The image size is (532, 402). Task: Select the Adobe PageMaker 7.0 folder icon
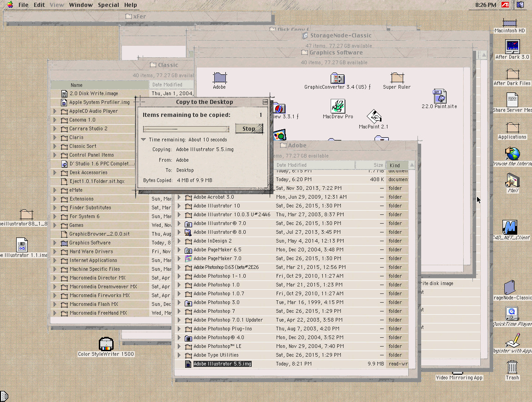coord(188,259)
